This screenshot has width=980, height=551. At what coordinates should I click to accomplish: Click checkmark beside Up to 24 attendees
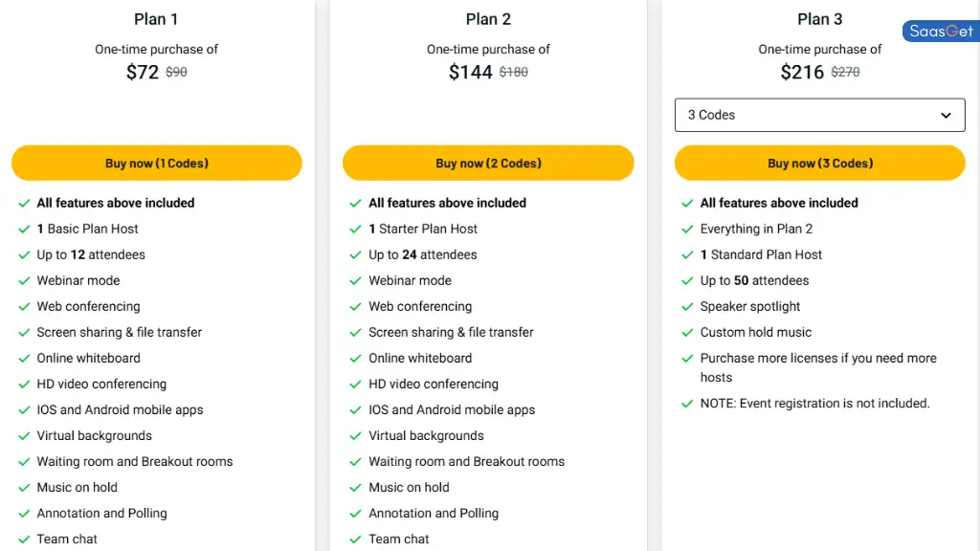(356, 254)
